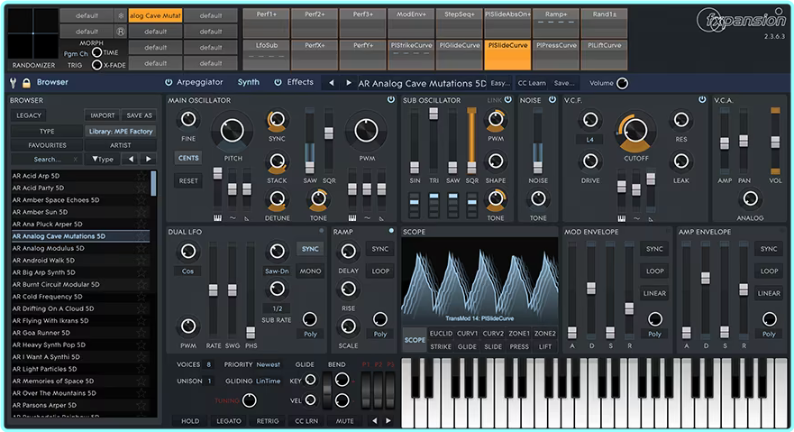The image size is (794, 432).
Task: Toggle Noise section power icon
Action: pos(552,100)
